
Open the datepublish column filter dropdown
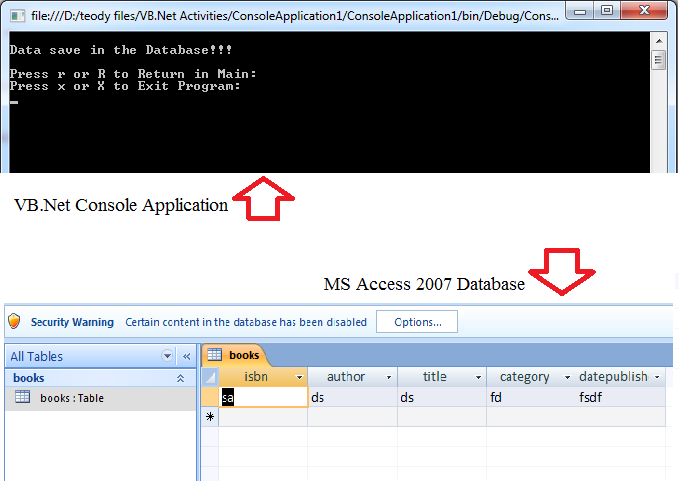click(657, 377)
